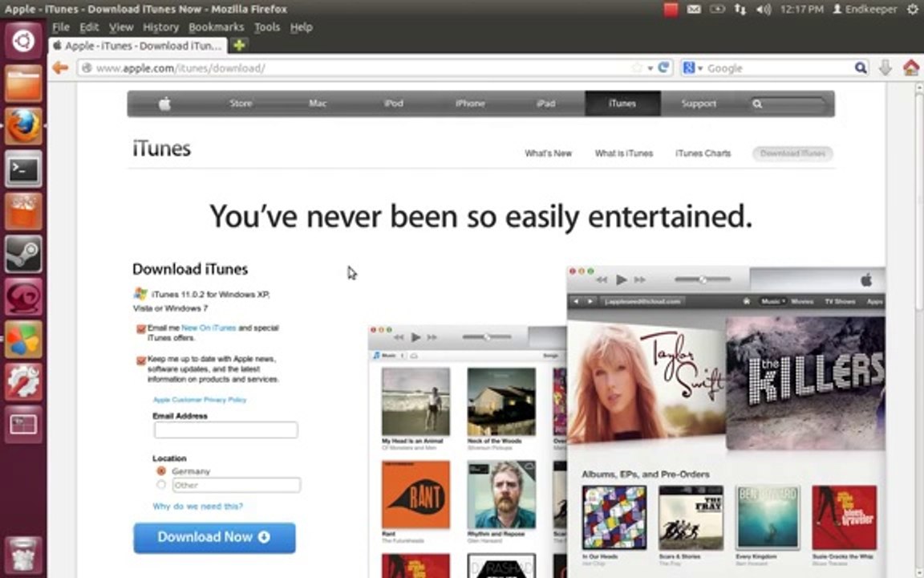Open the network indicator in top panel

click(740, 10)
